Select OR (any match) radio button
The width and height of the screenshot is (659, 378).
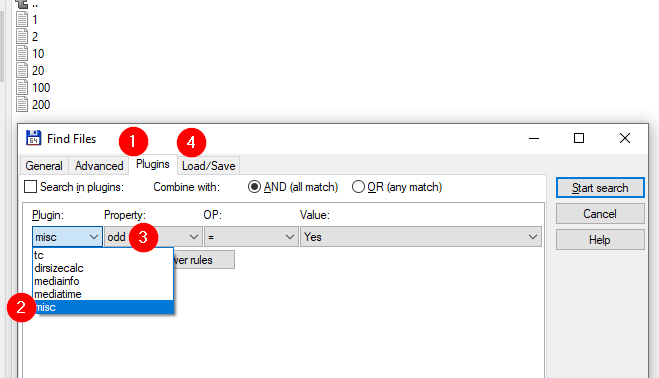pos(358,187)
